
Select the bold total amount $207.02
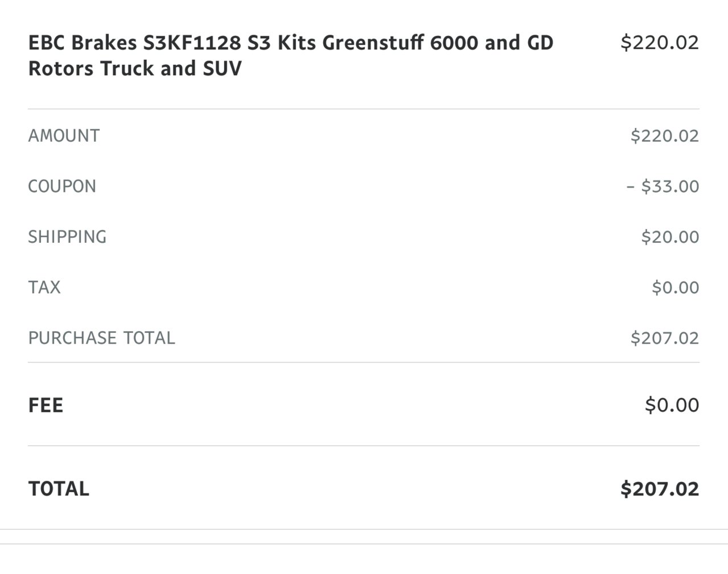[x=659, y=489]
